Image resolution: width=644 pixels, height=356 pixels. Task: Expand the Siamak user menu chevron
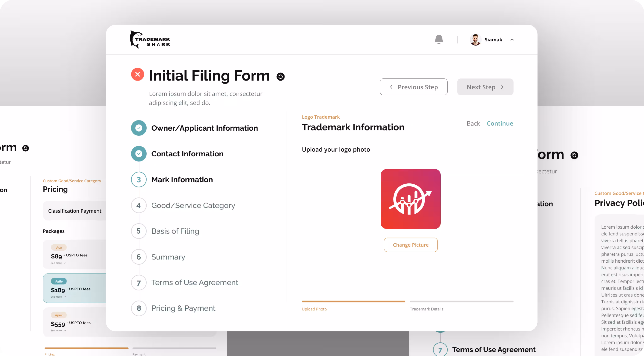pyautogui.click(x=512, y=40)
